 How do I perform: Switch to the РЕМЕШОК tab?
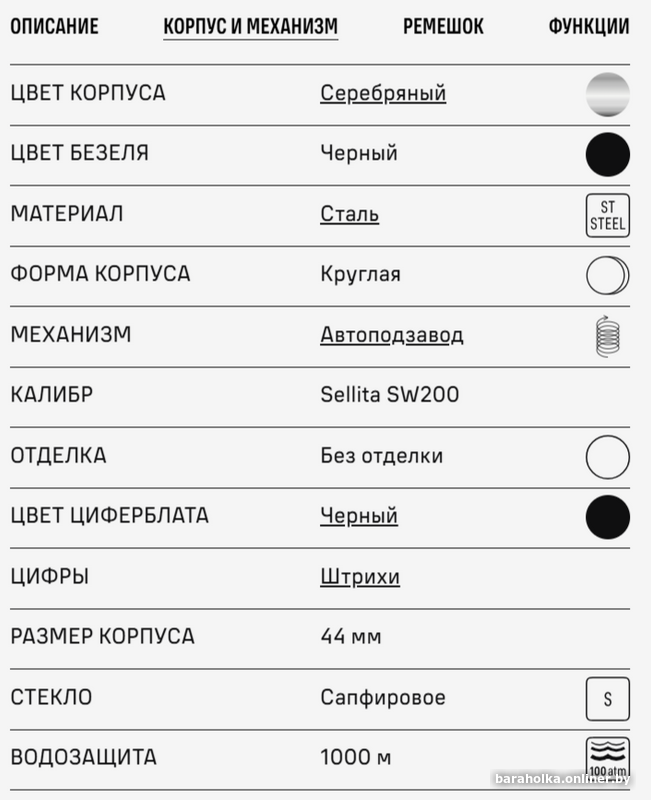(443, 27)
